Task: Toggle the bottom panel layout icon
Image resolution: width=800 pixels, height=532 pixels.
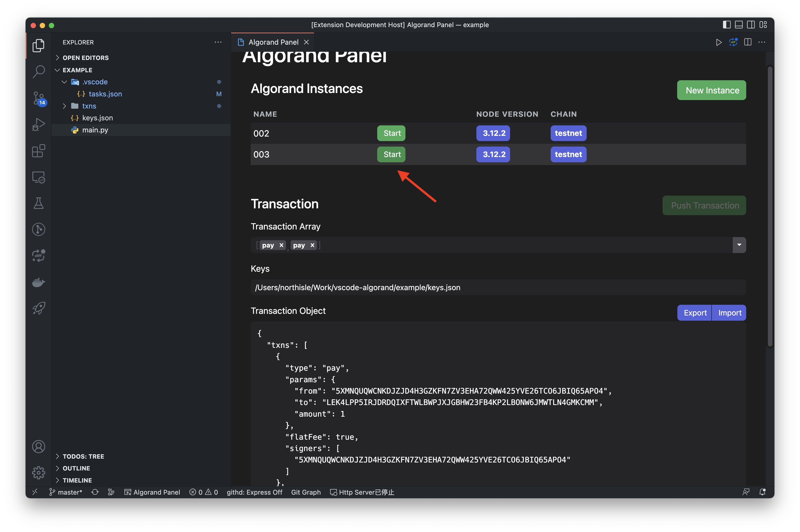Action: point(739,25)
